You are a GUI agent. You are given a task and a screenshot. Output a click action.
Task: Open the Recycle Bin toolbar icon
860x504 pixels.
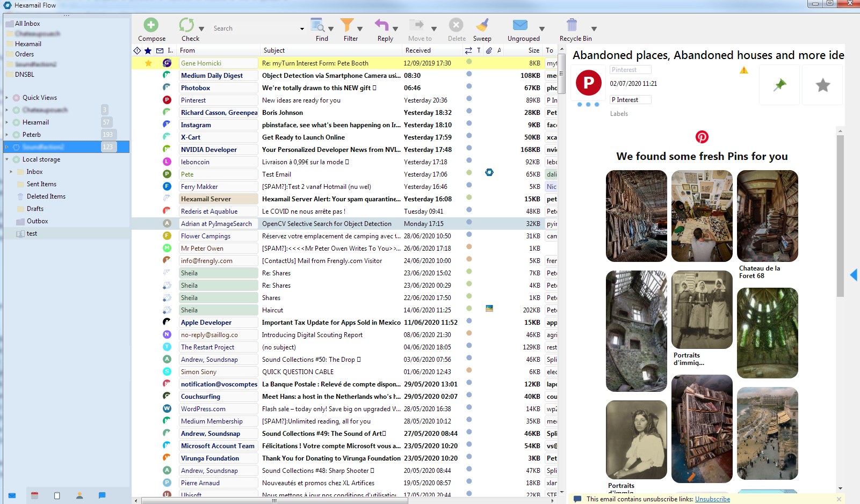(572, 25)
